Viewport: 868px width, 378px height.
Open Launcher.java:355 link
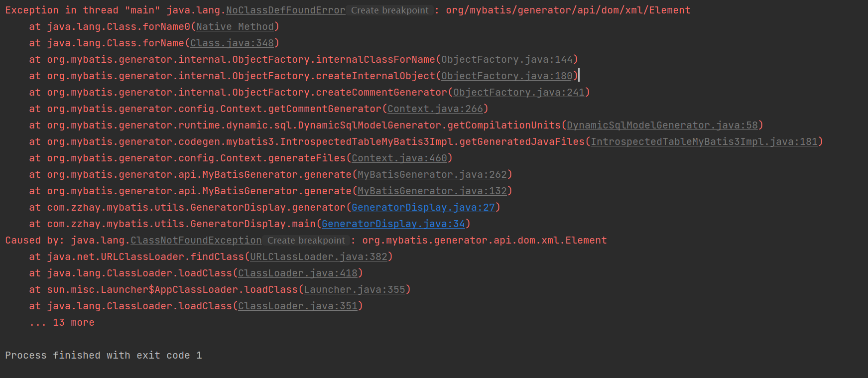point(355,289)
